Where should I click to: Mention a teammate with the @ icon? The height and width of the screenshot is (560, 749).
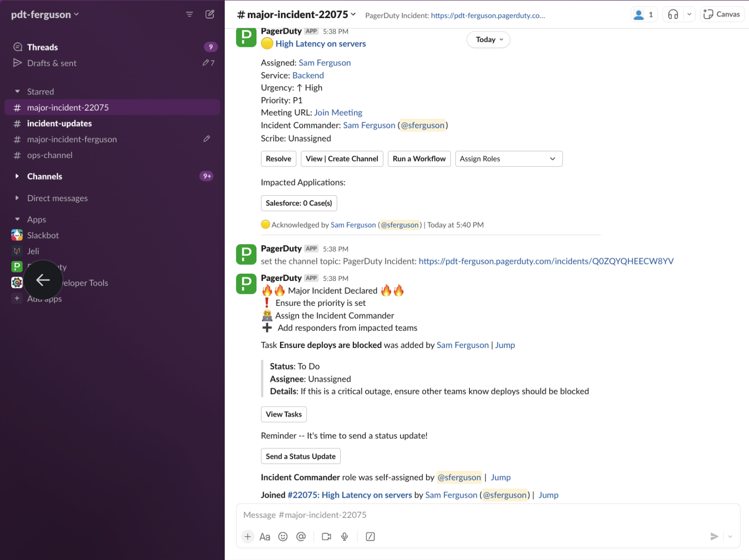coord(301,537)
